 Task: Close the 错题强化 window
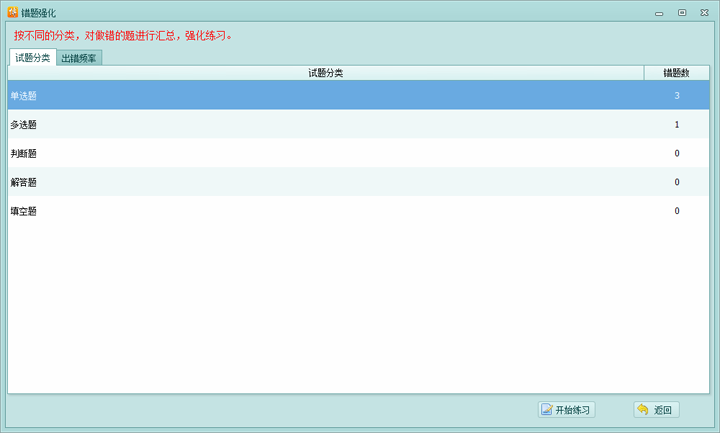pos(703,12)
